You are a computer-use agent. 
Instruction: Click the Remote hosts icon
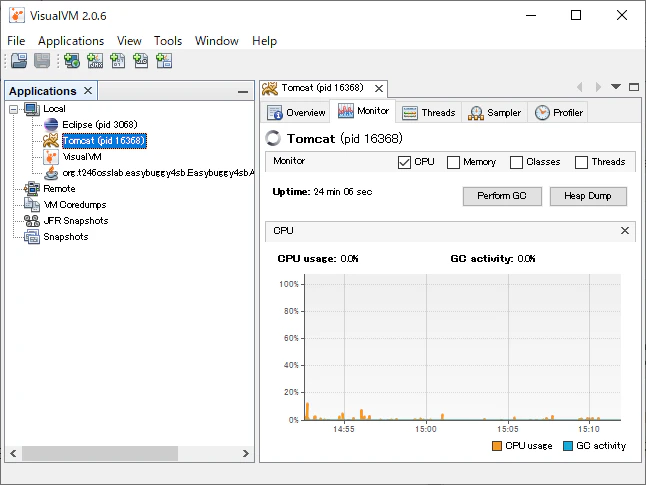[x=32, y=189]
